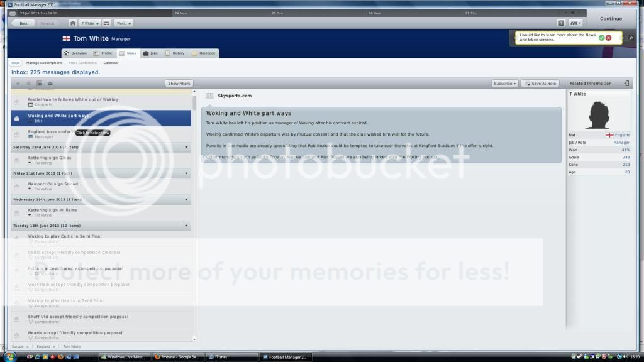Click the Skysports.com source icon
644x362 pixels.
click(209, 96)
